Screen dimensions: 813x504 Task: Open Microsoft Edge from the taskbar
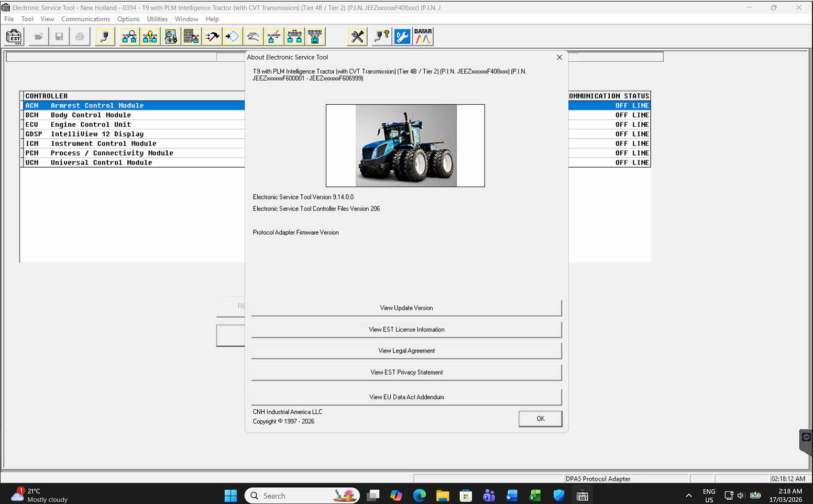pos(419,496)
